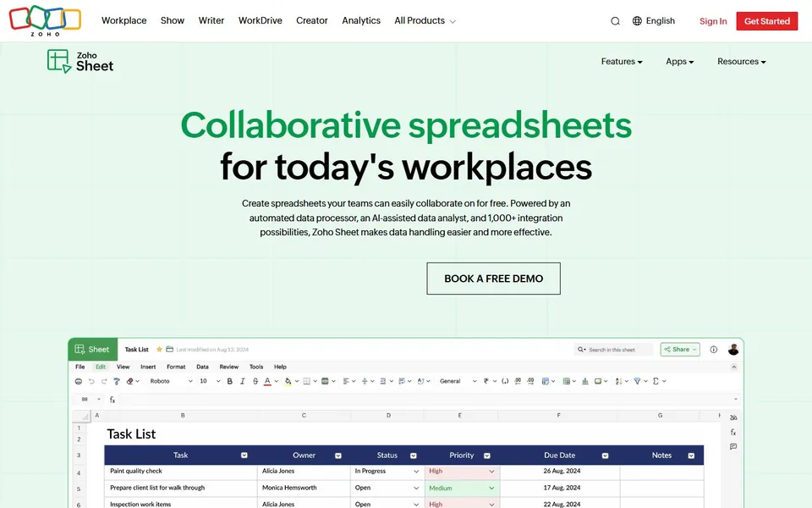Screen dimensions: 812x508
Task: Open the Insert menu in sheet
Action: pos(148,367)
